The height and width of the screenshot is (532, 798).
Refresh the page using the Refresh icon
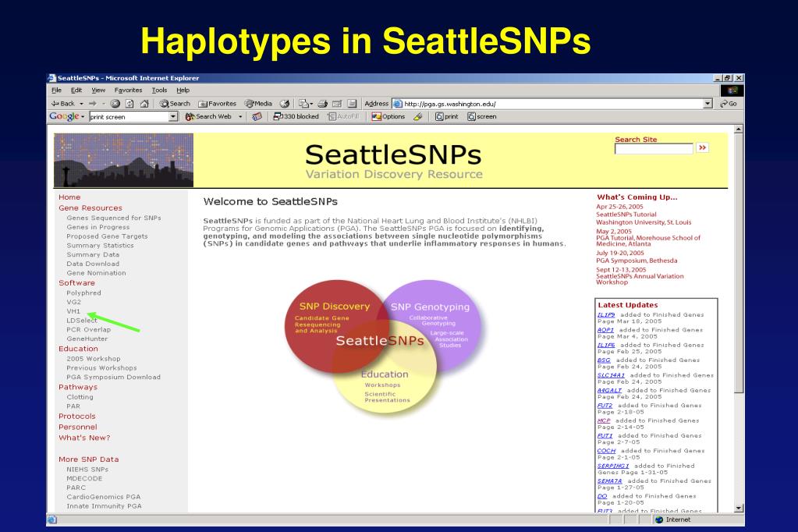[129, 103]
